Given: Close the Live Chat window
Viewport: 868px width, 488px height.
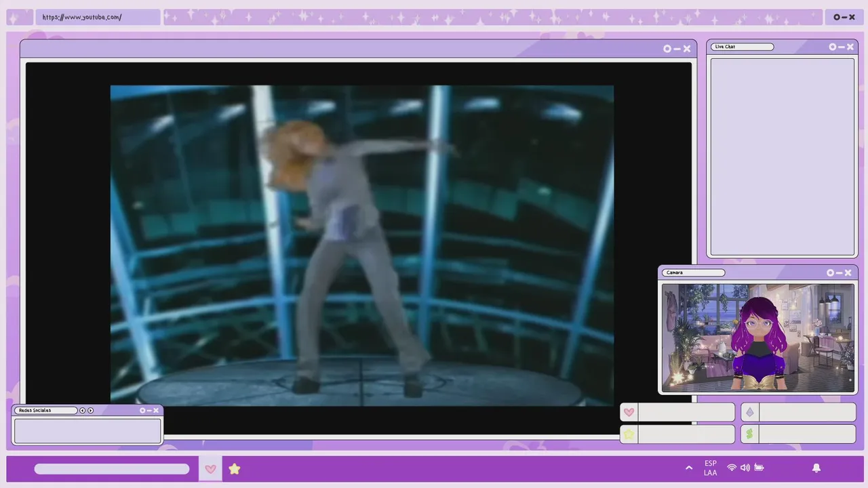Looking at the screenshot, I should tap(850, 47).
